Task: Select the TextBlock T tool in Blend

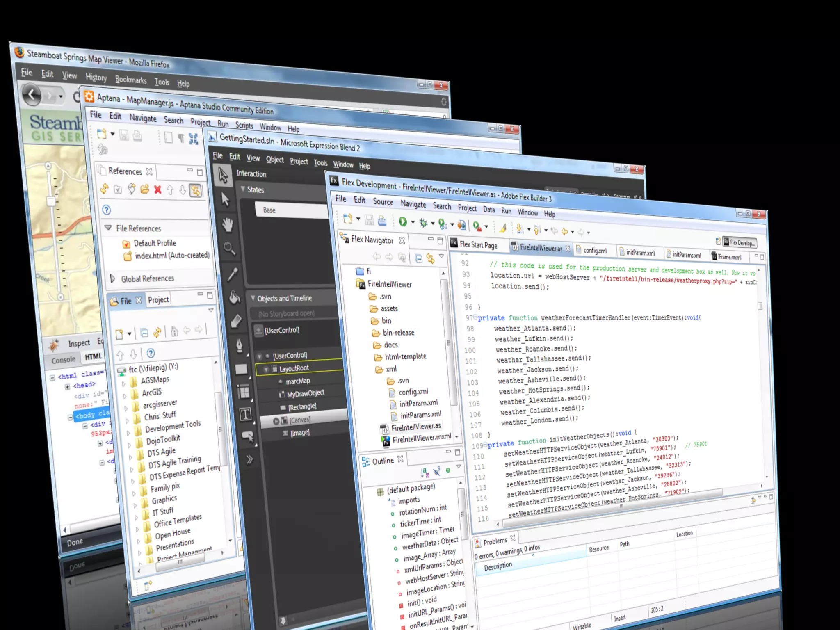Action: coord(245,414)
